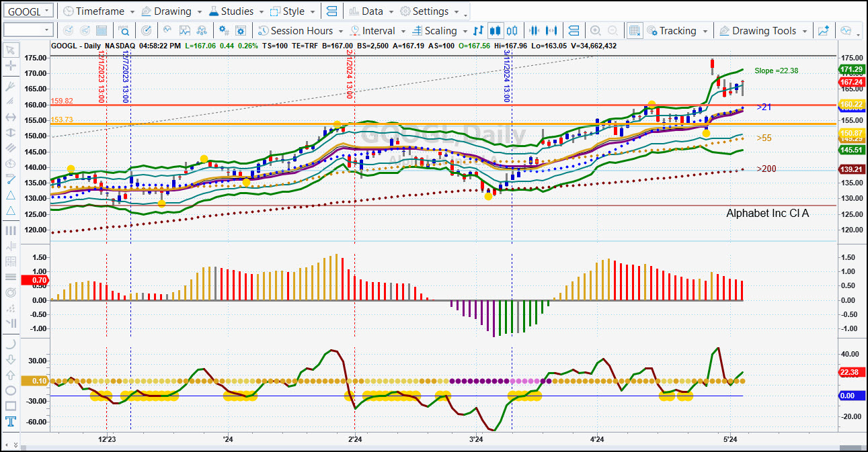Click the >55 moving average label
This screenshot has height=452, width=868.
coord(764,138)
